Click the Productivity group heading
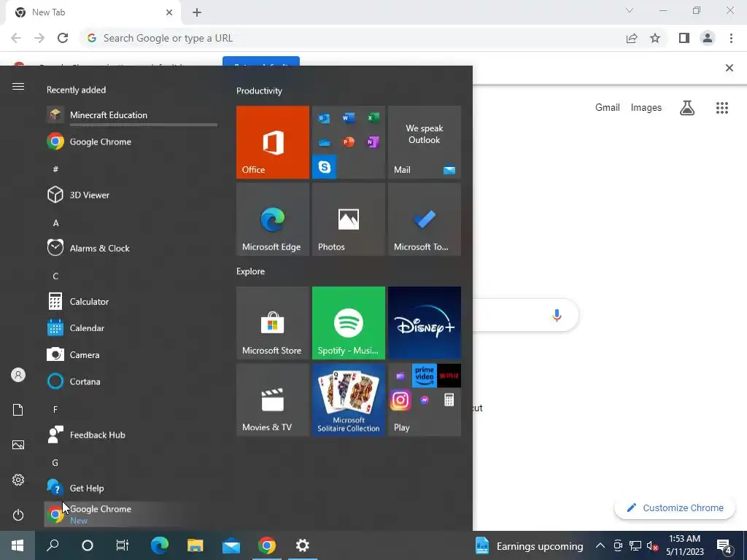Image resolution: width=747 pixels, height=560 pixels. click(259, 91)
